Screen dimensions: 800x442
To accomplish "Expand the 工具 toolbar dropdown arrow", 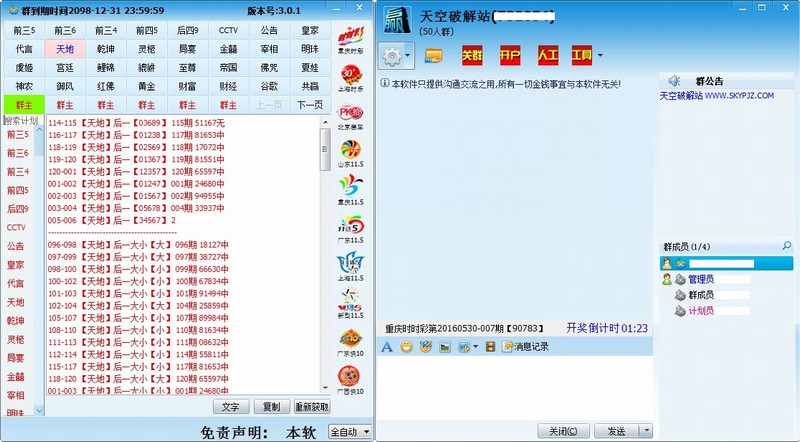I will pyautogui.click(x=600, y=55).
